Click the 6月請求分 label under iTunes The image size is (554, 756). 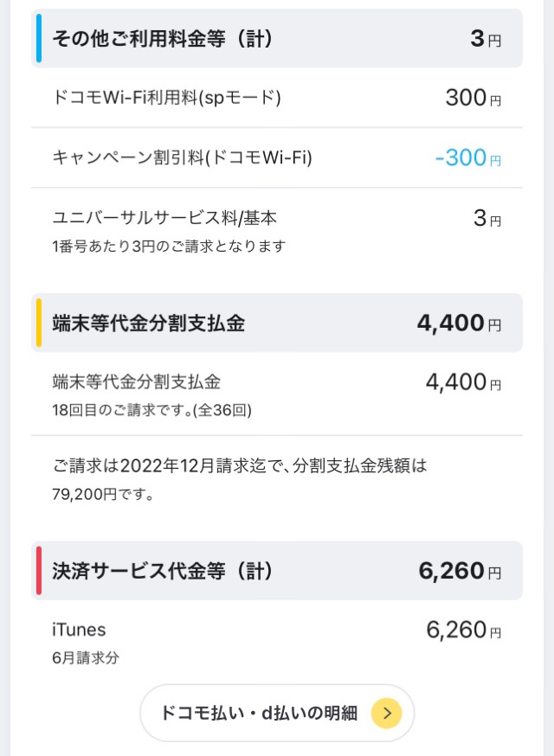pos(86,657)
